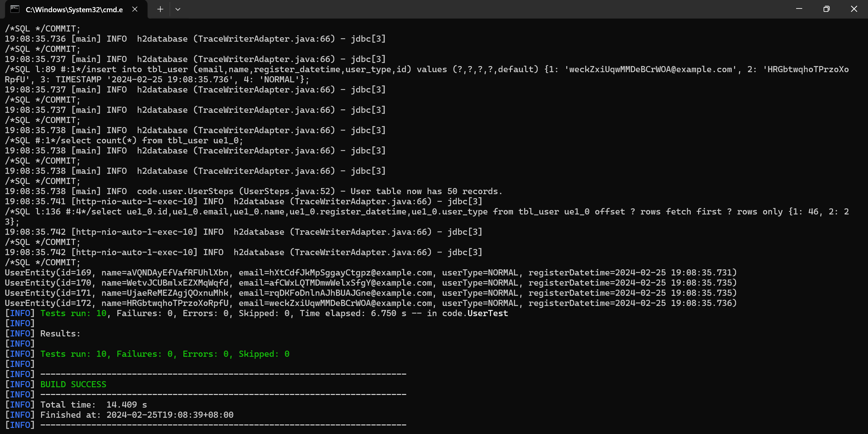Click the UserEntity(id=170 output line
The height and width of the screenshot is (434, 868).
click(371, 283)
